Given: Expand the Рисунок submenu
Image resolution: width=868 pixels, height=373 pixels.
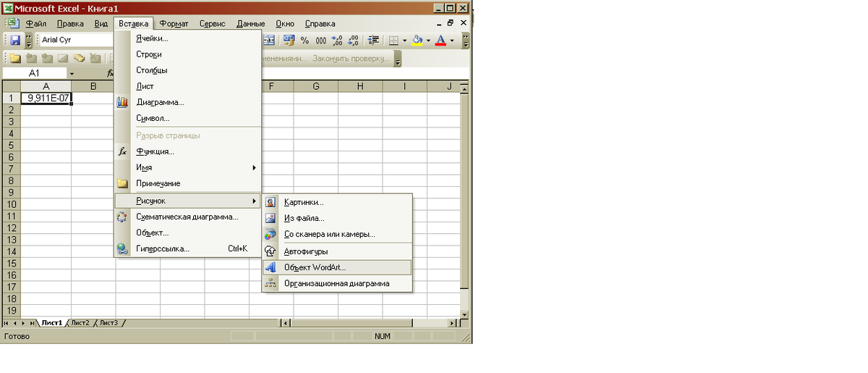Looking at the screenshot, I should point(187,201).
